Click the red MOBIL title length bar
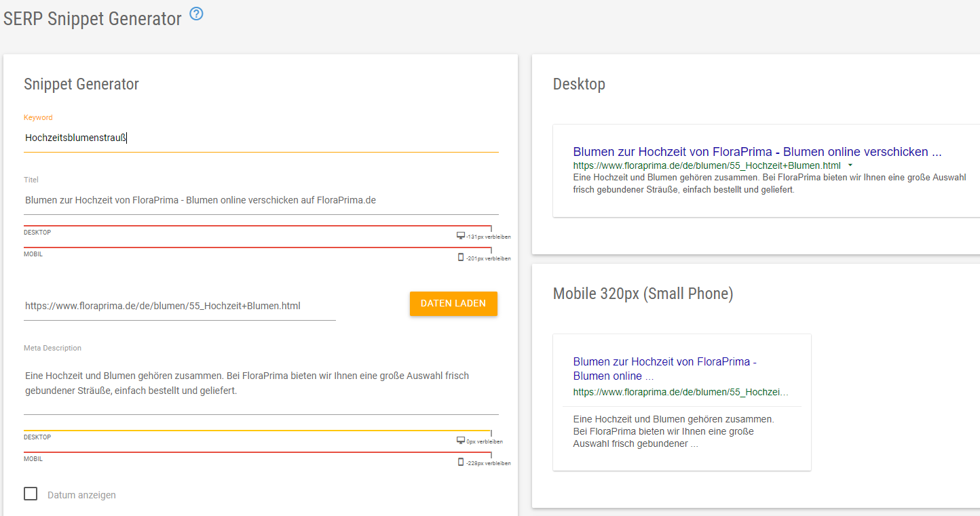This screenshot has width=980, height=516. click(258, 248)
